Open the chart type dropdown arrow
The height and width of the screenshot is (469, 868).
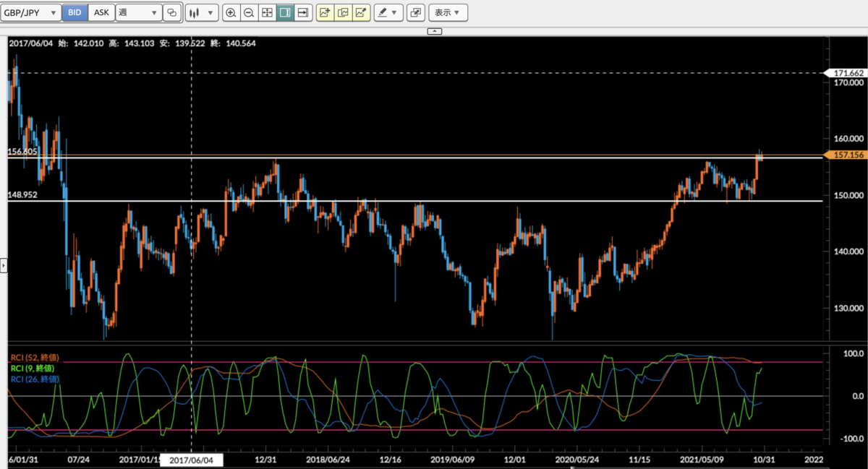coord(209,12)
